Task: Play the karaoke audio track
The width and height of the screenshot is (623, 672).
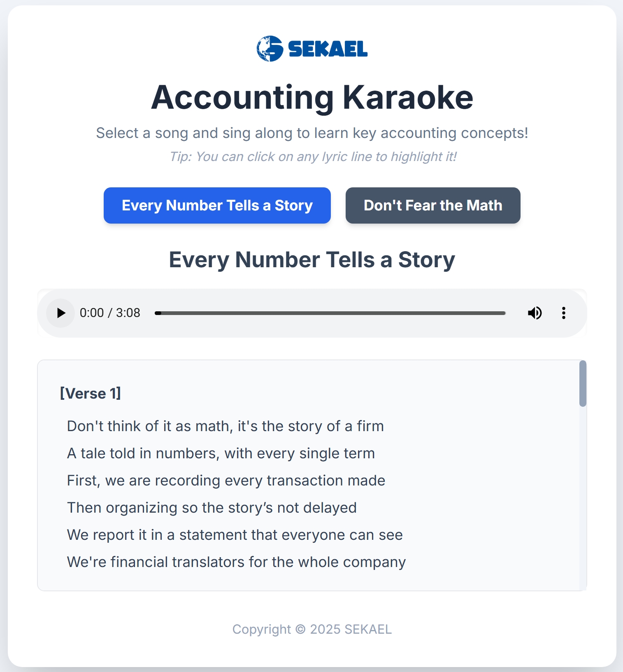Action: pyautogui.click(x=61, y=313)
